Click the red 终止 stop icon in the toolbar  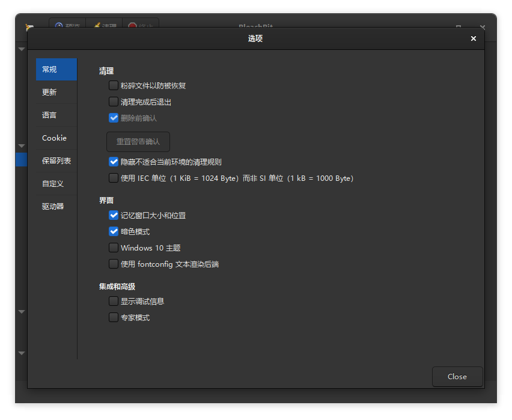[x=133, y=26]
